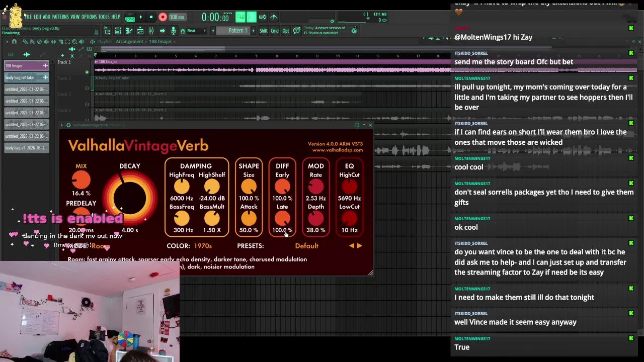Click the headphones icon beside Beat

coord(183,31)
